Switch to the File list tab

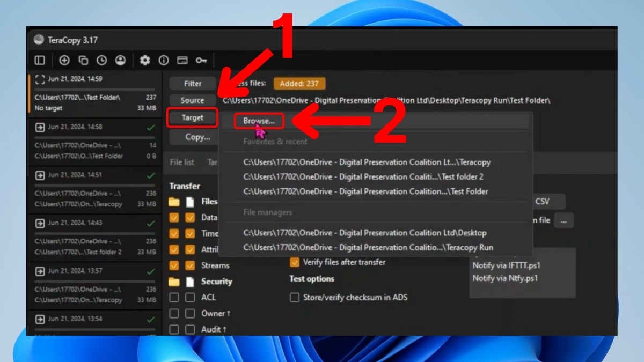click(x=182, y=162)
